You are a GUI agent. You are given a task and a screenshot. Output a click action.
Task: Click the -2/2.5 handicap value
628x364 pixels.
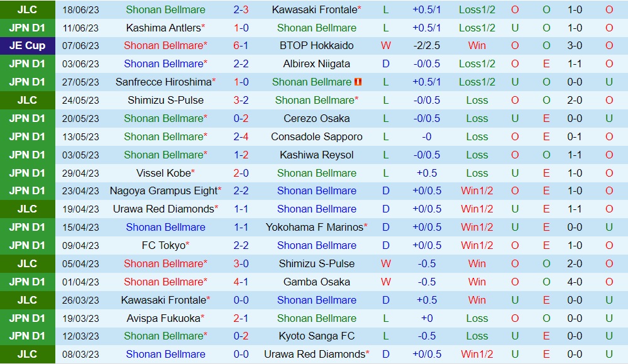(426, 46)
